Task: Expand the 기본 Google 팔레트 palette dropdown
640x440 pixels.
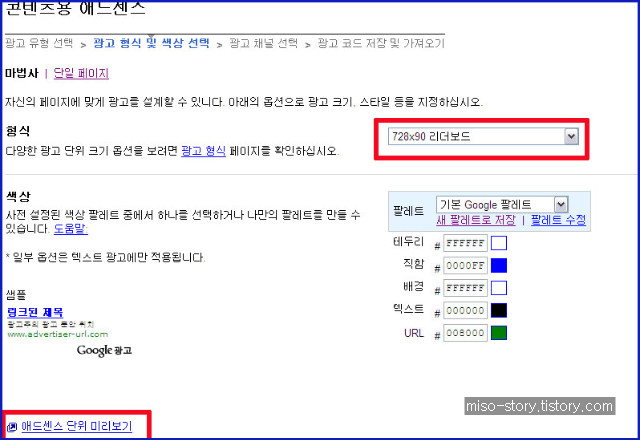Action: pyautogui.click(x=502, y=204)
